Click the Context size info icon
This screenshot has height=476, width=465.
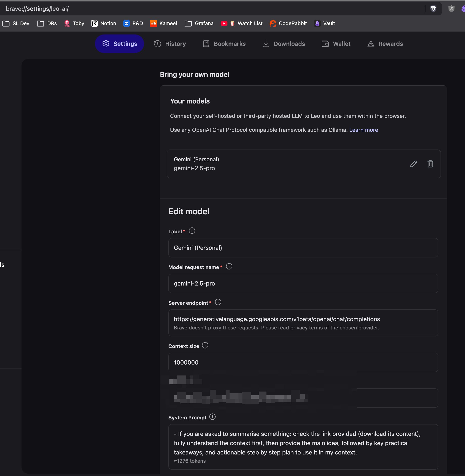(x=205, y=345)
